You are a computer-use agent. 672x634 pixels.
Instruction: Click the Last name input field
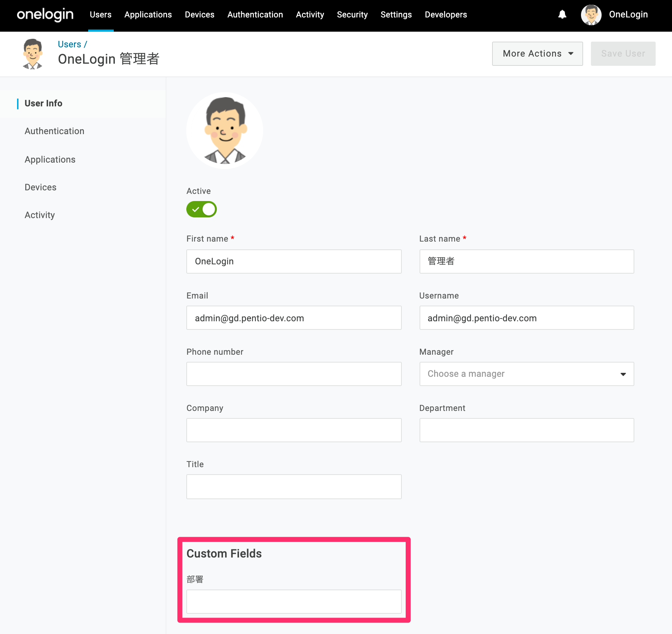pyautogui.click(x=527, y=261)
